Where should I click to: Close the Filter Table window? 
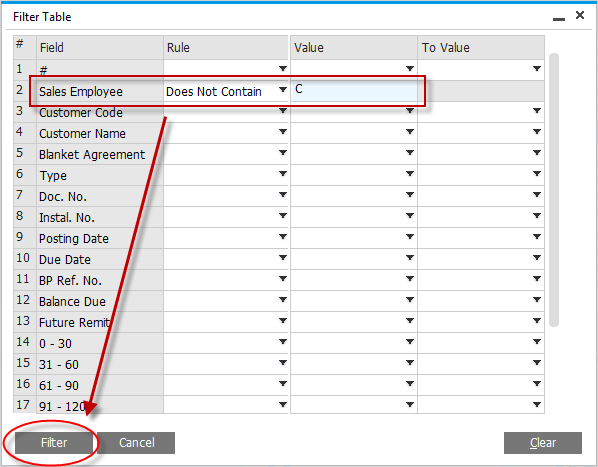tap(580, 15)
